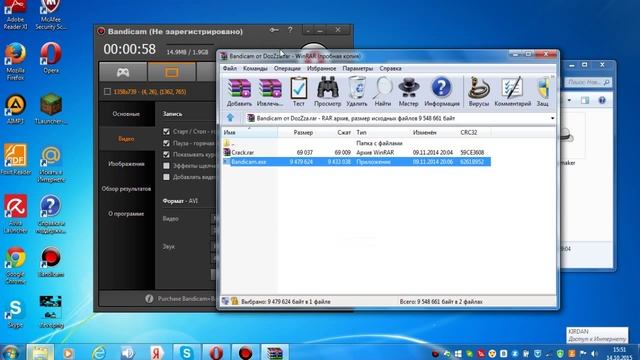Open the Информация (Info) toolbar icon

tap(442, 92)
